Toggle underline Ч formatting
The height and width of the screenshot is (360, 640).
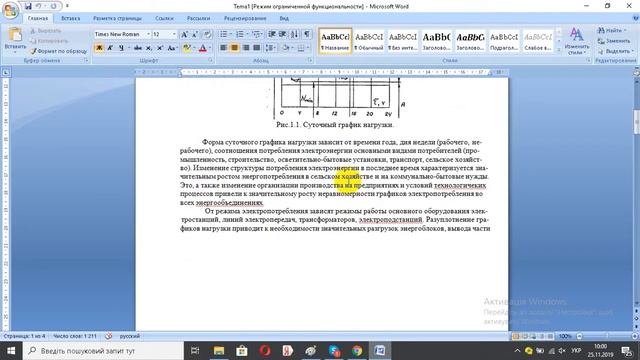[121, 48]
